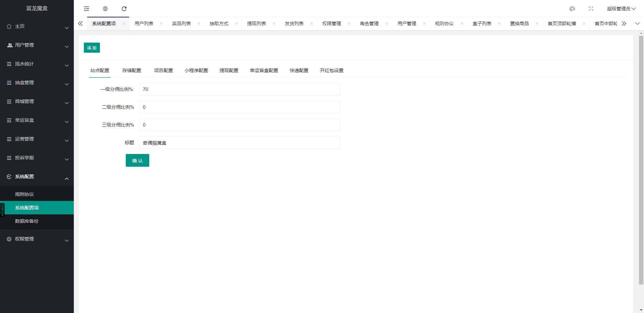Click the 富龙魔盒 logo title
This screenshot has height=313, width=644.
pyautogui.click(x=37, y=8)
